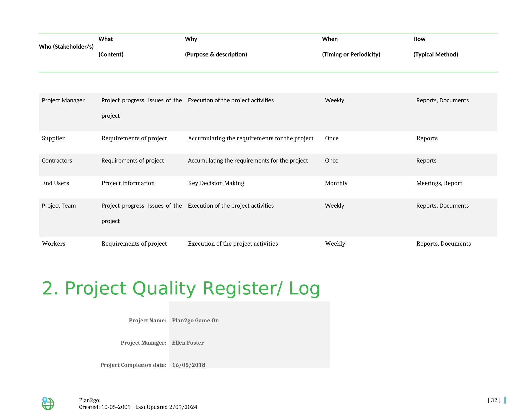Click 'Reports, Documents' in Project Manager row

click(x=442, y=100)
